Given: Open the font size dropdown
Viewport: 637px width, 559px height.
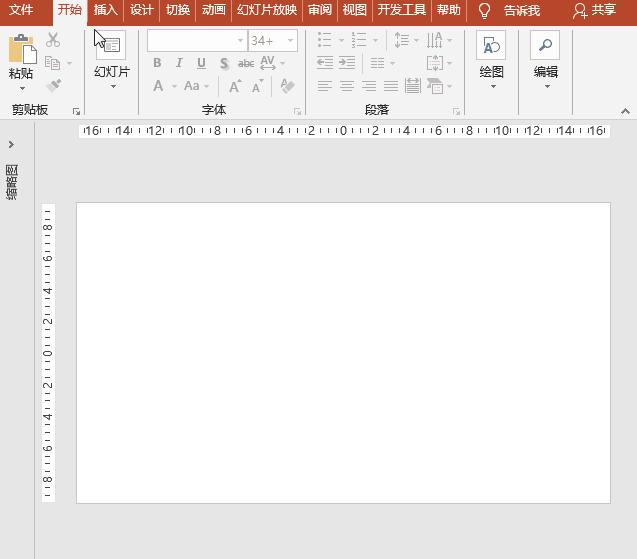Looking at the screenshot, I should click(290, 41).
